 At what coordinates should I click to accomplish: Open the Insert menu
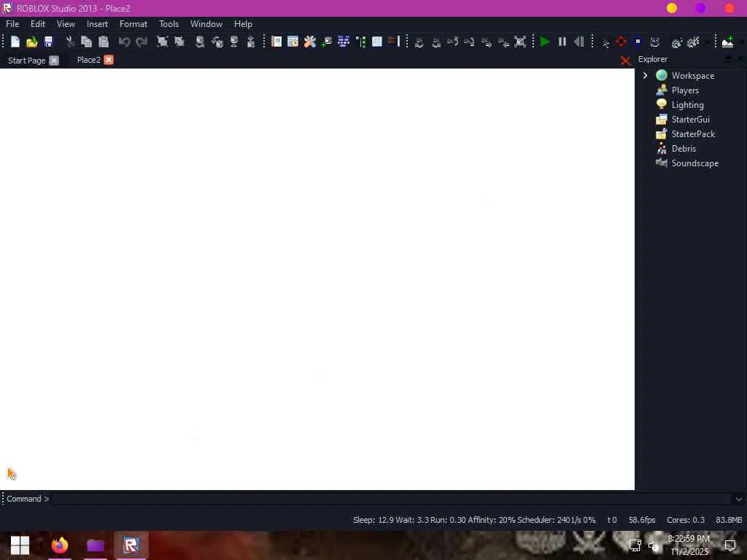coord(97,24)
